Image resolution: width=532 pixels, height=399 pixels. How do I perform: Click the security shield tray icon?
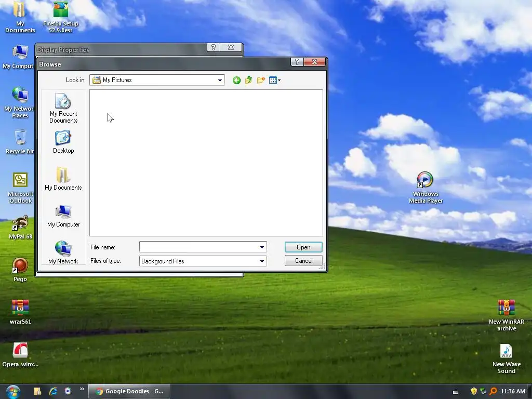(x=474, y=391)
